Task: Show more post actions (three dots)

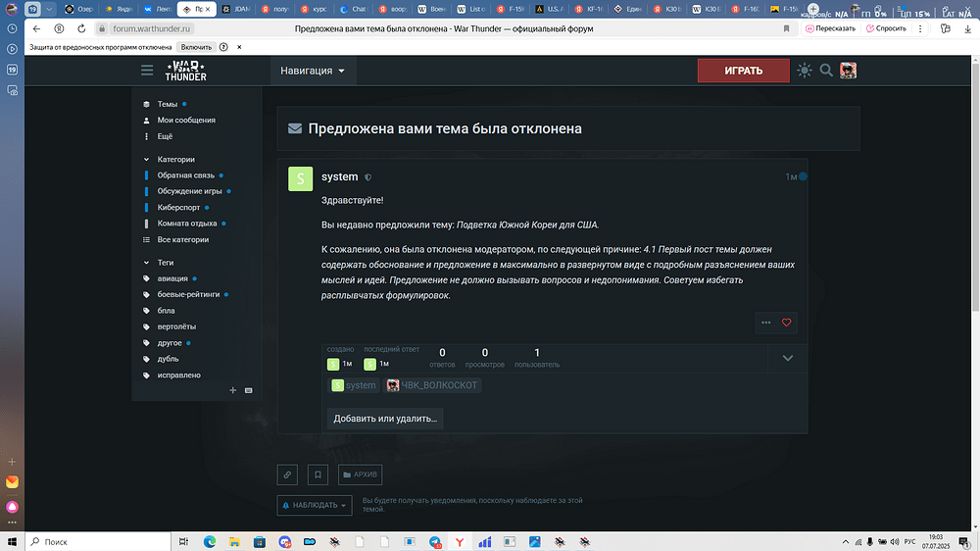Action: pyautogui.click(x=766, y=323)
